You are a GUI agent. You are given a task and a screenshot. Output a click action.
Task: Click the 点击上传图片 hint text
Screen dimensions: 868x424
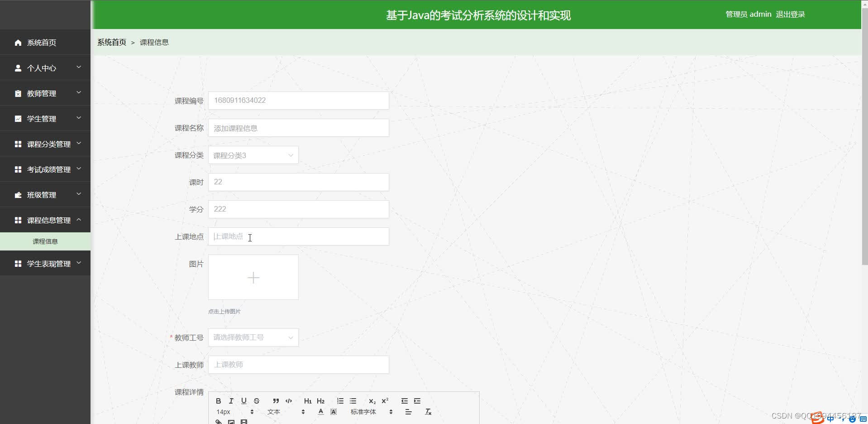point(224,312)
